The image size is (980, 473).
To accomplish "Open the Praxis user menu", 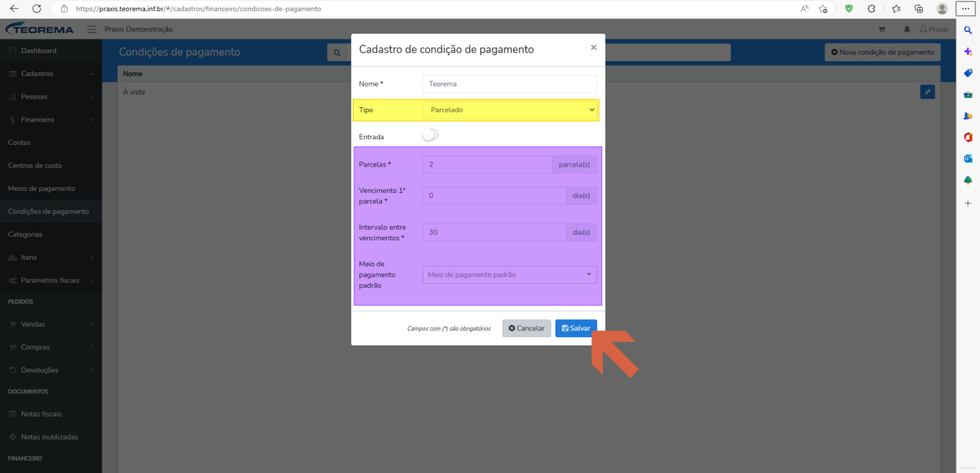I will (934, 29).
